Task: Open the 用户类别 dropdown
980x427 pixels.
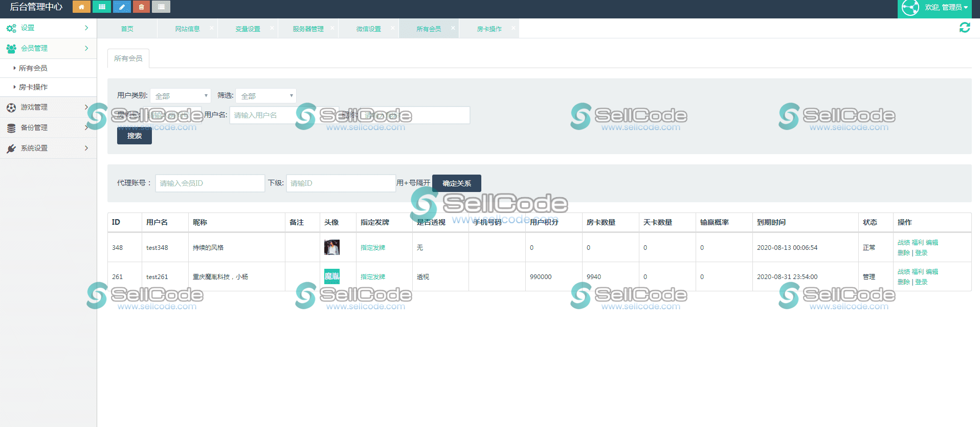Action: pos(180,96)
